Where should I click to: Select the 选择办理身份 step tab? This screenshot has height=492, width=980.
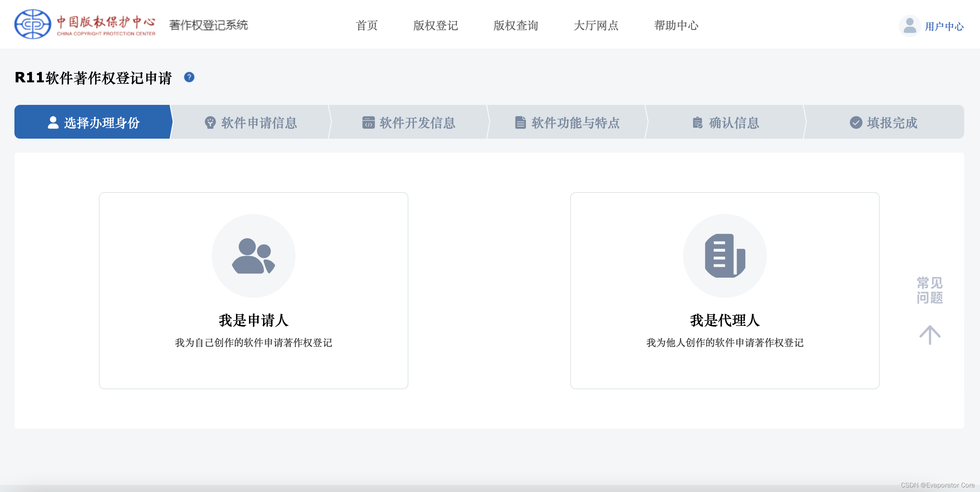(x=93, y=122)
